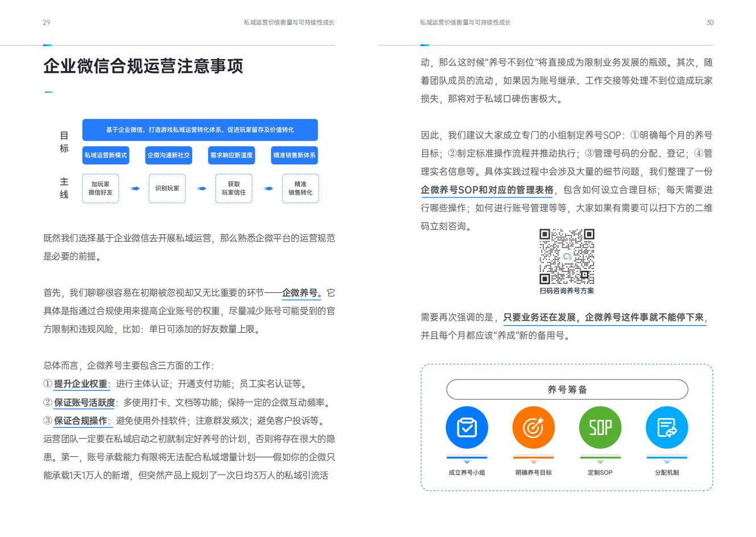The height and width of the screenshot is (537, 756).
Task: Click the underlined 企微养号SOP和对应的管理表格 text
Action: pyautogui.click(x=487, y=190)
